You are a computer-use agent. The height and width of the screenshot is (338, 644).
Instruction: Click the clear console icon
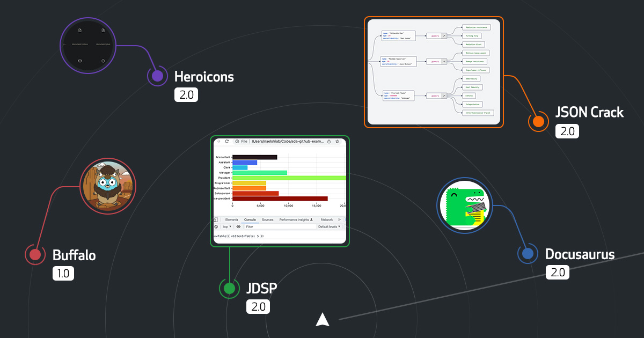point(216,226)
